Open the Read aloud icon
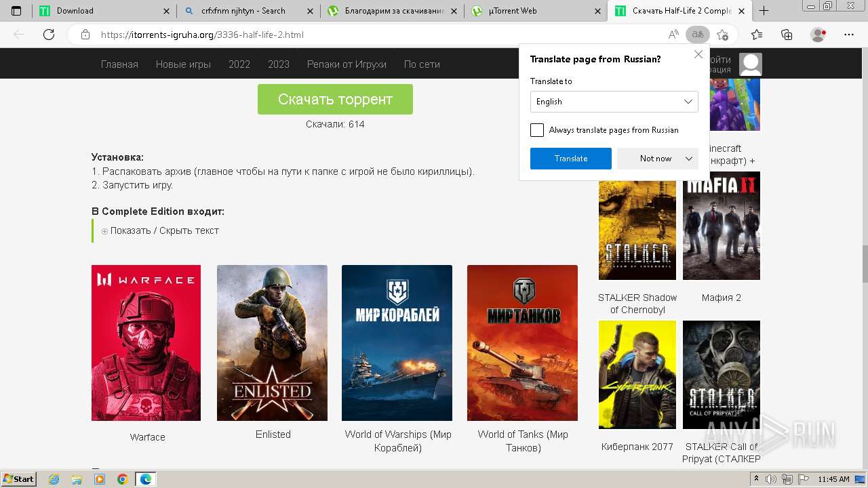 pyautogui.click(x=673, y=35)
